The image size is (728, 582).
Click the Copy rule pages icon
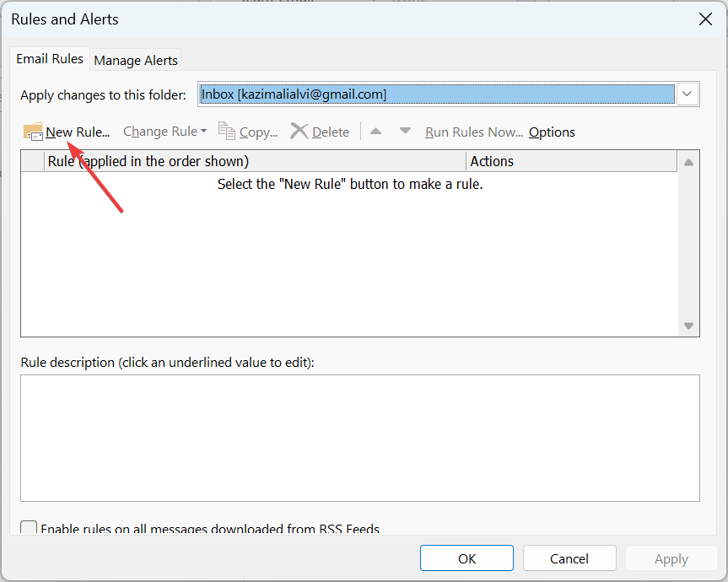[x=227, y=132]
